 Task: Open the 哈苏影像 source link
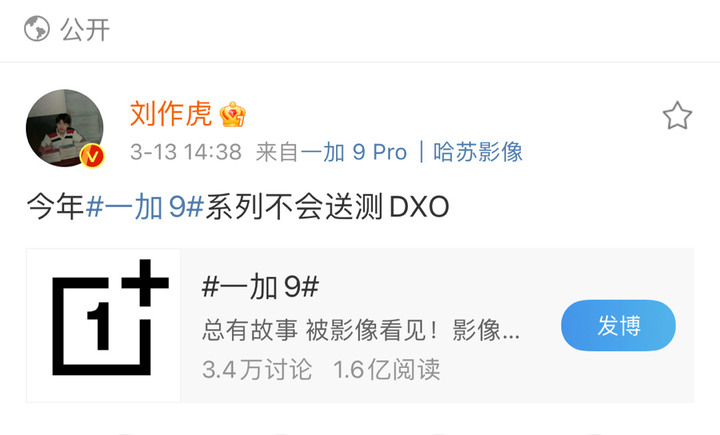click(478, 152)
